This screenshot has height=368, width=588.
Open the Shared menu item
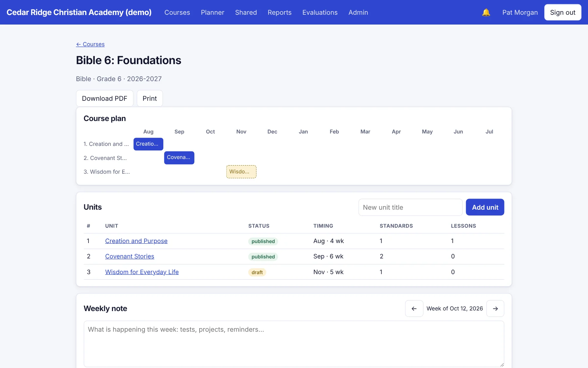[246, 12]
